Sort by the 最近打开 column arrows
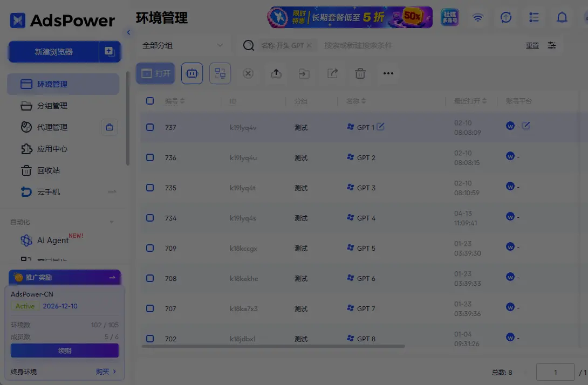Image resolution: width=588 pixels, height=385 pixels. [x=484, y=101]
